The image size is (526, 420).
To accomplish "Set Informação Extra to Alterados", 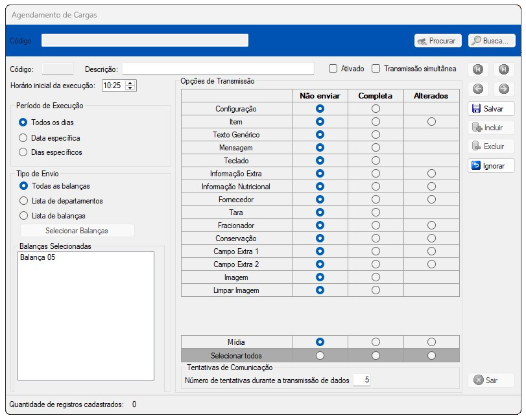I will coord(431,174).
